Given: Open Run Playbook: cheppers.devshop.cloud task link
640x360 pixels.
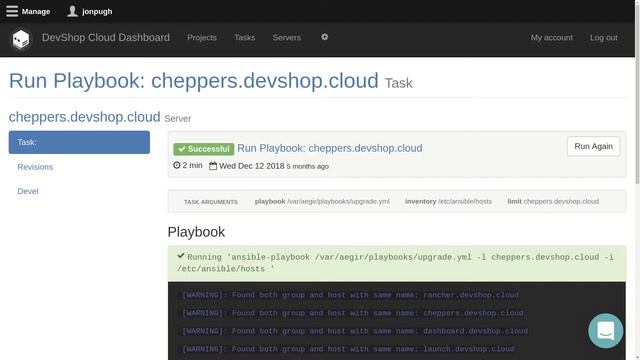Looking at the screenshot, I should [330, 148].
